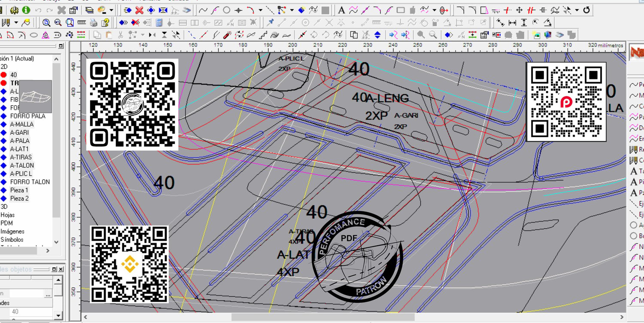Open the Hojas tree node

point(8,215)
